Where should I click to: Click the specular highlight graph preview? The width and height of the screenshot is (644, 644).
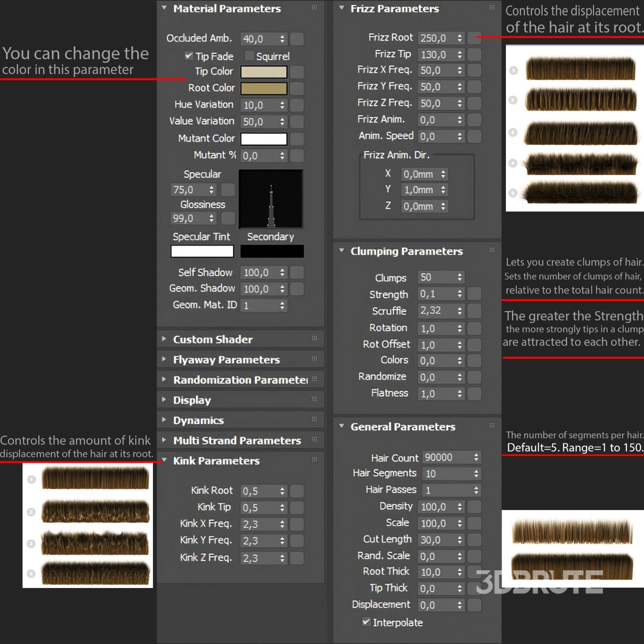click(271, 199)
